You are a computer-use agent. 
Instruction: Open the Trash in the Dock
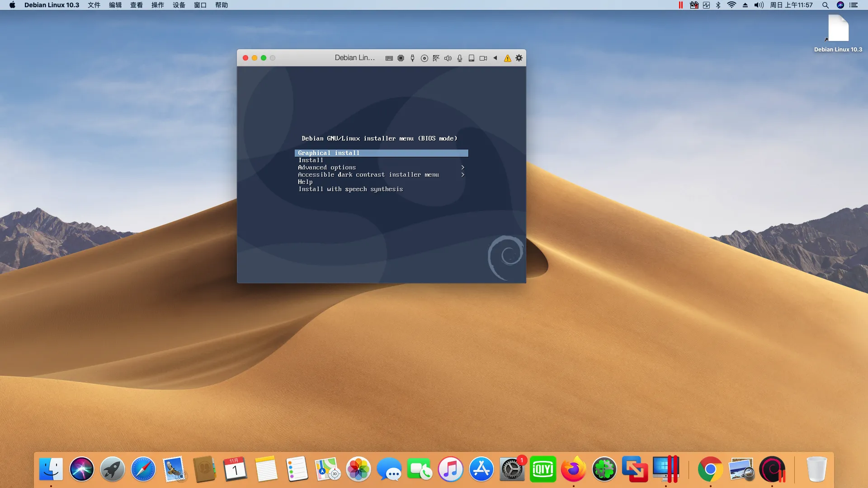coord(816,469)
